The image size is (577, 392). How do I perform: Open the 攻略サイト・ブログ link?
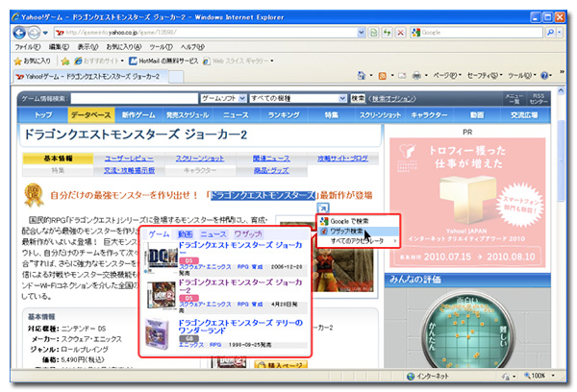(342, 159)
